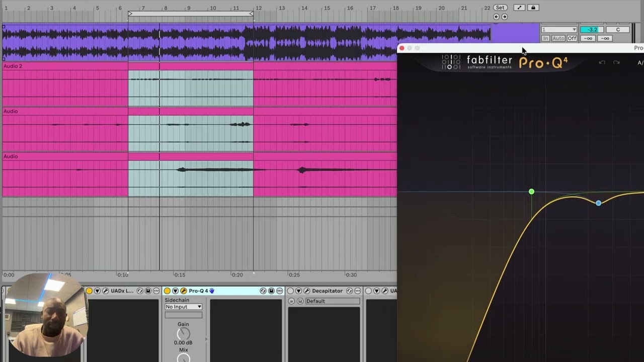Open UADx plug-in window wrench icon
This screenshot has height=362, width=644.
click(x=105, y=291)
